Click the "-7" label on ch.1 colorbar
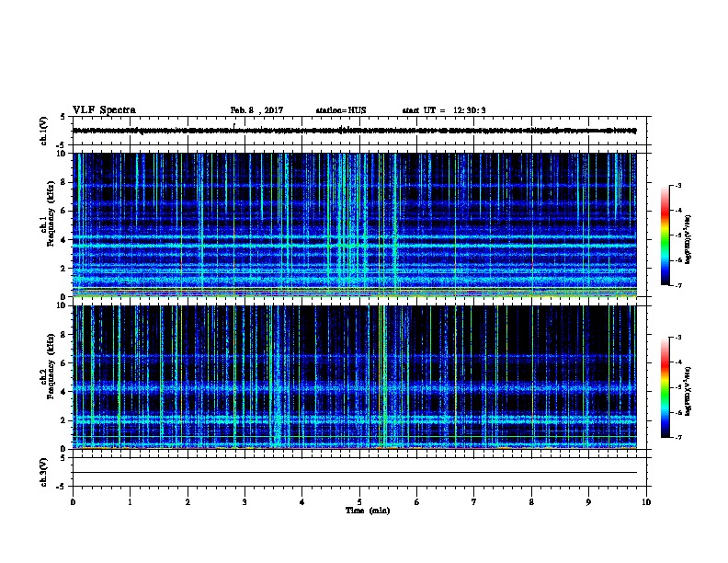The width and height of the screenshot is (728, 563). click(677, 285)
